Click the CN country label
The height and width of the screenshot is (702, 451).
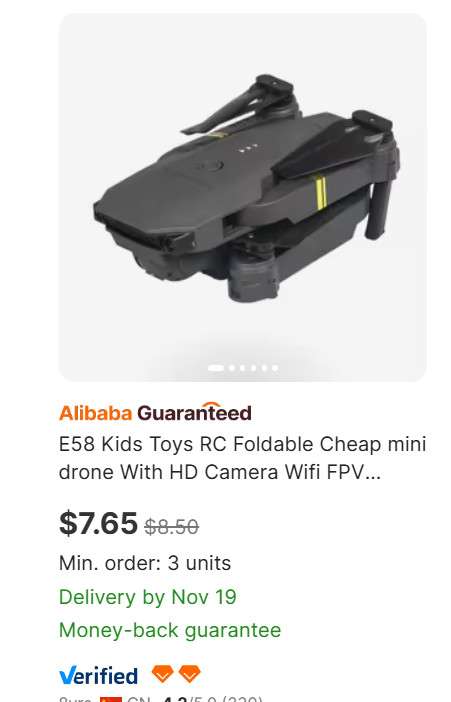[138, 699]
